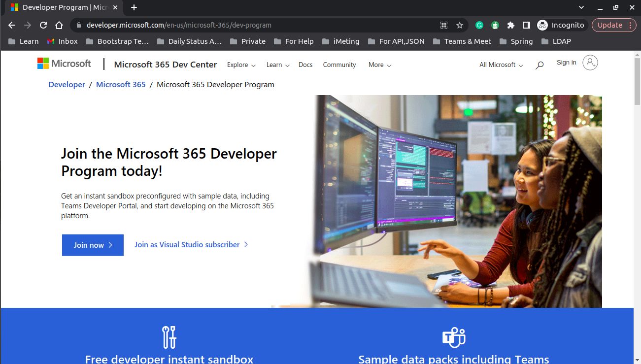
Task: Open the Community nav item
Action: pyautogui.click(x=339, y=65)
